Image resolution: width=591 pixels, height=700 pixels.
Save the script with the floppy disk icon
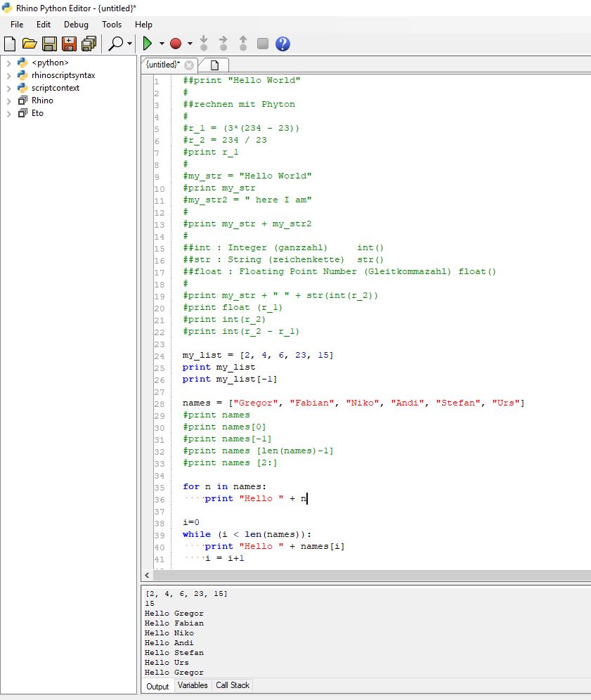tap(49, 44)
